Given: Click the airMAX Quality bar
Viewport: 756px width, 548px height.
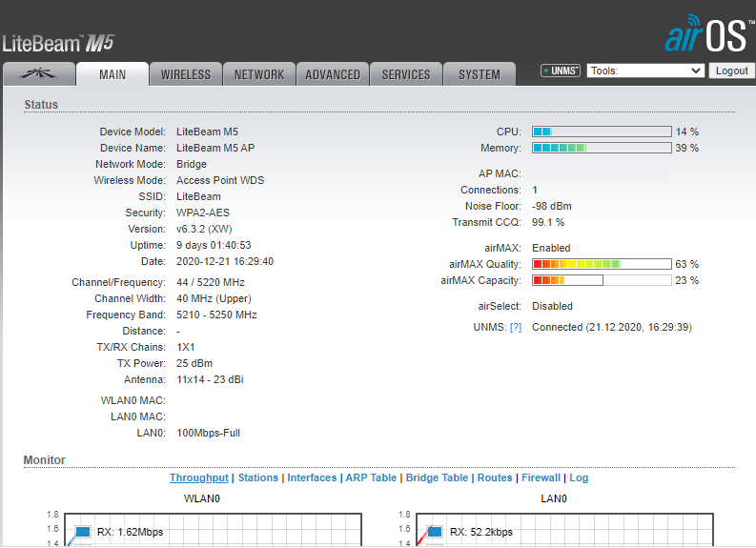Looking at the screenshot, I should (x=602, y=264).
